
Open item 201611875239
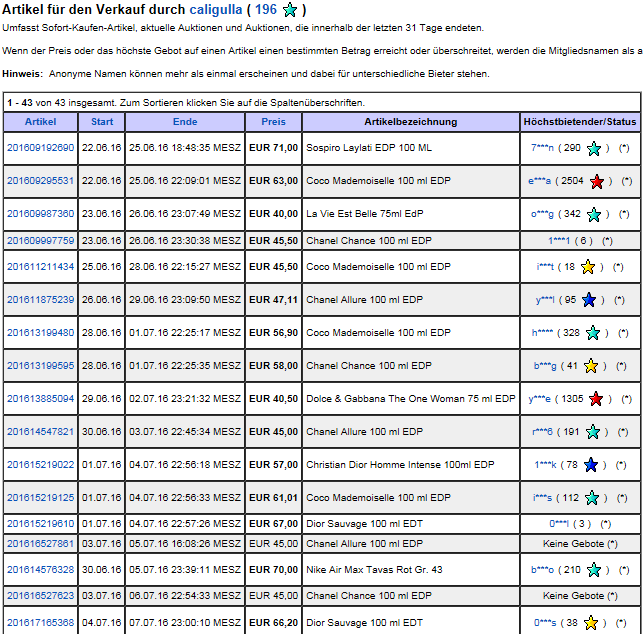coord(40,300)
